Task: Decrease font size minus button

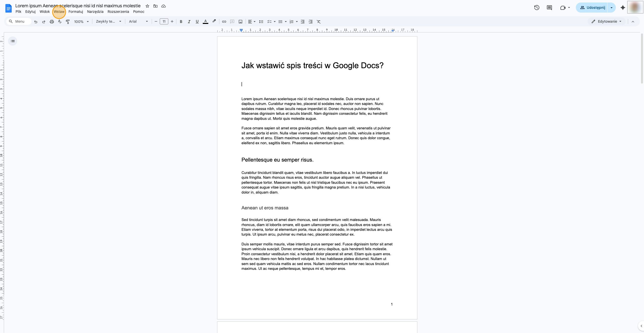Action: pyautogui.click(x=156, y=22)
